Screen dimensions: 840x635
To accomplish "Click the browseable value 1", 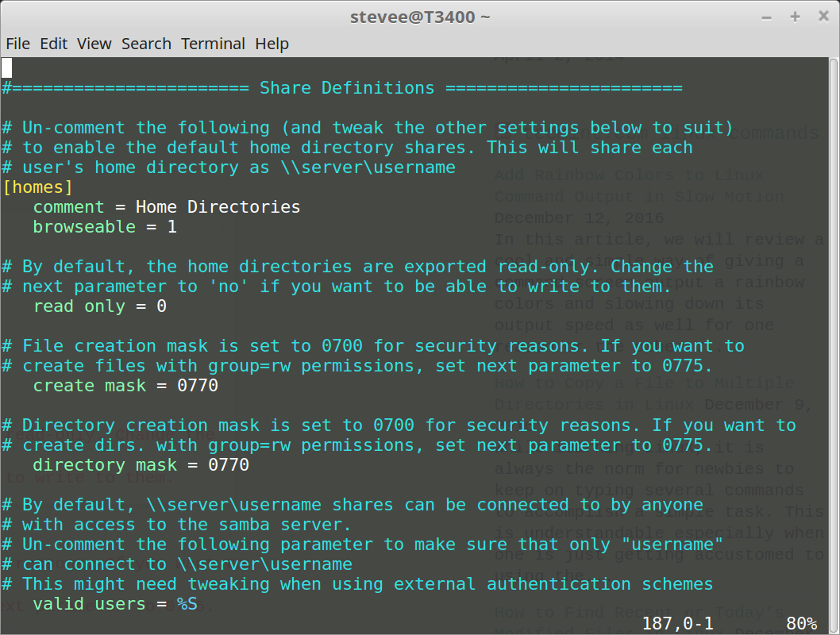I will [x=171, y=227].
